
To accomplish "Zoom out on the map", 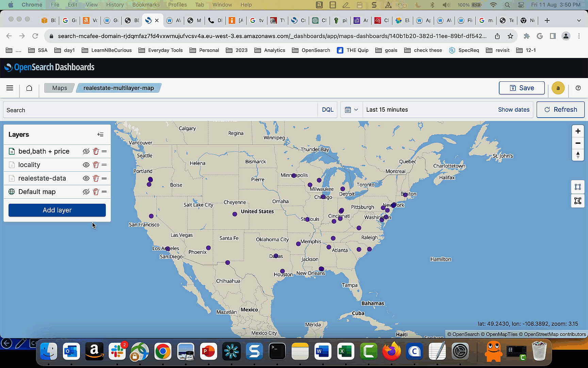I will tap(578, 143).
